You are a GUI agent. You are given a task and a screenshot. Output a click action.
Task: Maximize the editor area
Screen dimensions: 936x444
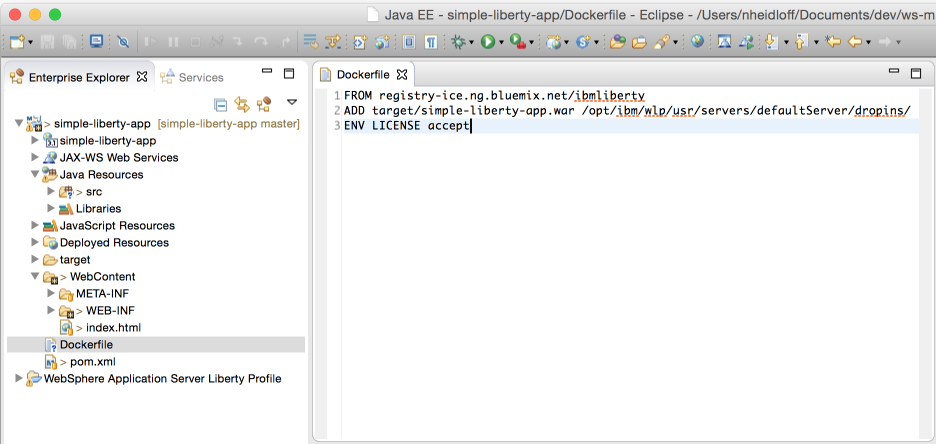pos(916,73)
